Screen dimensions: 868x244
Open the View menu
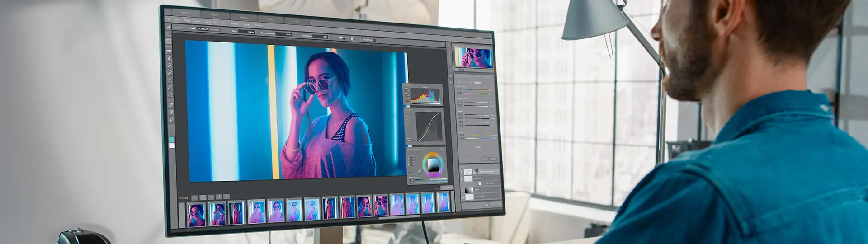(x=223, y=23)
